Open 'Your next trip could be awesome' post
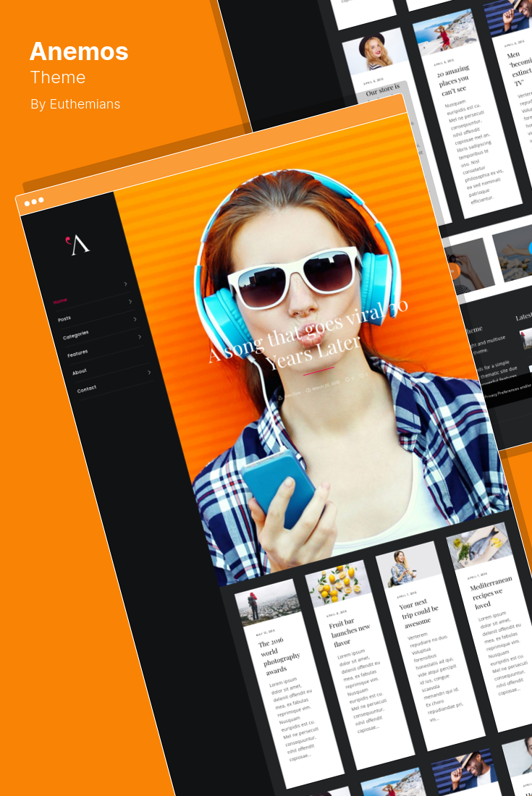The image size is (532, 796). coord(418,613)
